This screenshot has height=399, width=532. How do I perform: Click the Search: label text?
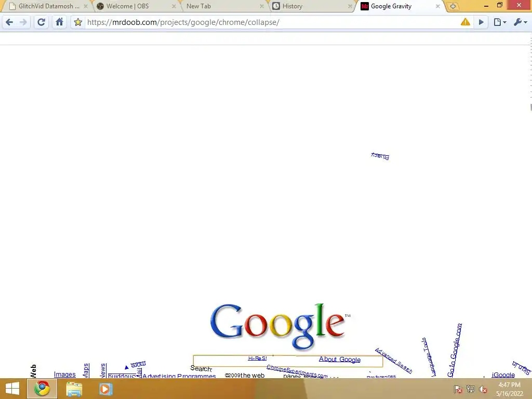tap(201, 368)
